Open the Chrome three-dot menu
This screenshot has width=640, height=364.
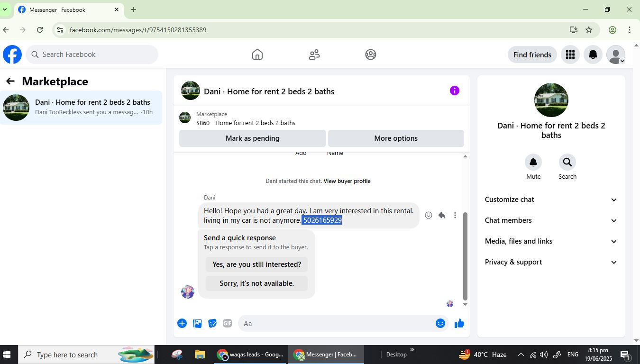630,30
